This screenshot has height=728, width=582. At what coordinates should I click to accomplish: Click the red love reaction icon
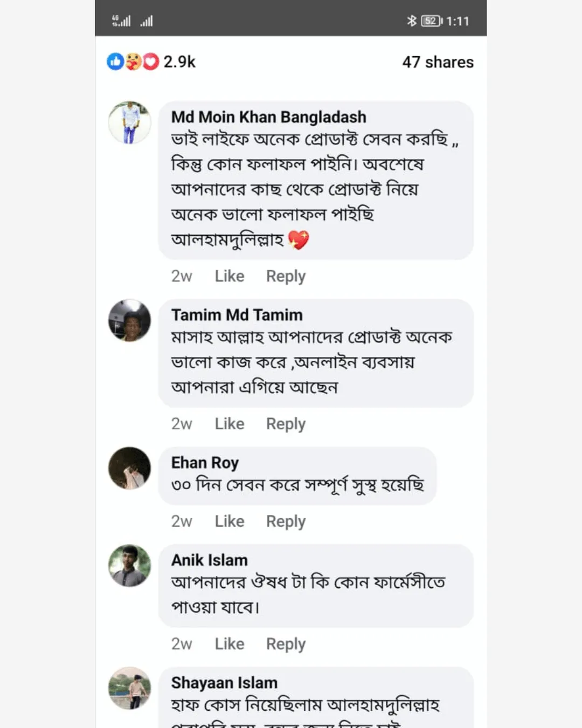point(151,61)
